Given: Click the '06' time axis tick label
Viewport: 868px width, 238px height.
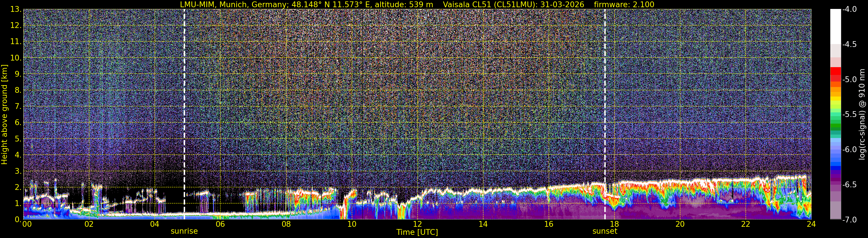Looking at the screenshot, I should pyautogui.click(x=220, y=224).
